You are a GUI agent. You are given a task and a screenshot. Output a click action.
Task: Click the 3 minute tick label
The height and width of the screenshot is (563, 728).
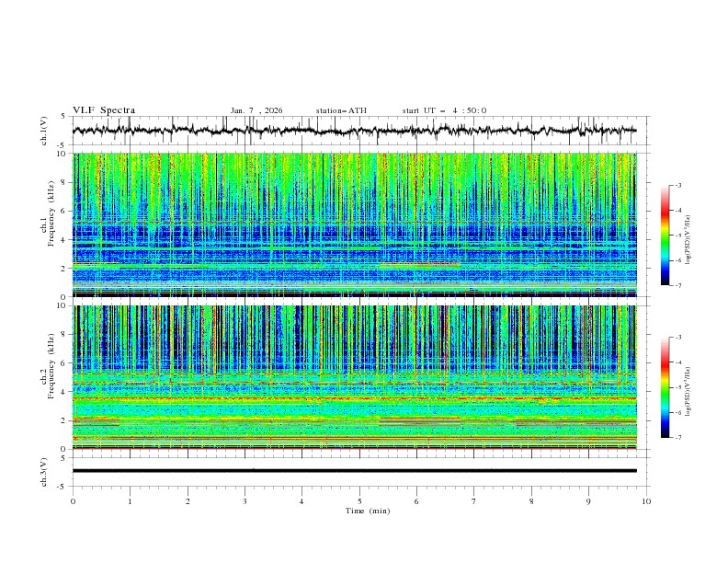coord(245,500)
